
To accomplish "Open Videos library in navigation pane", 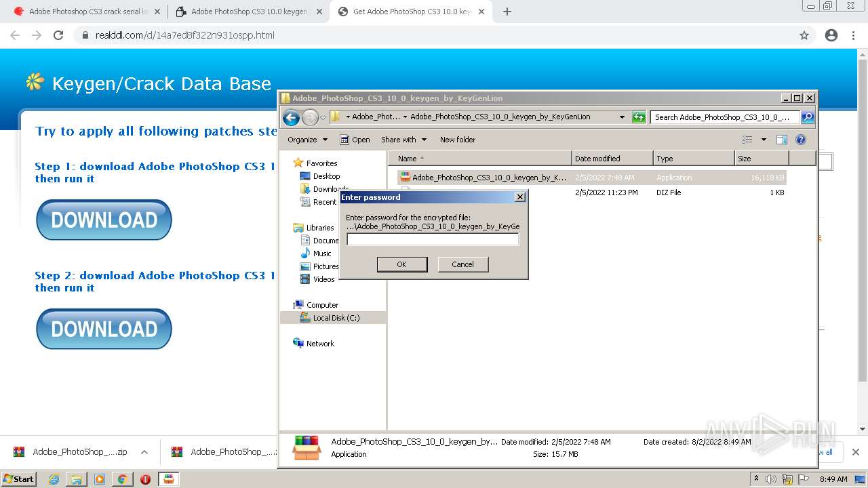I will [317, 279].
